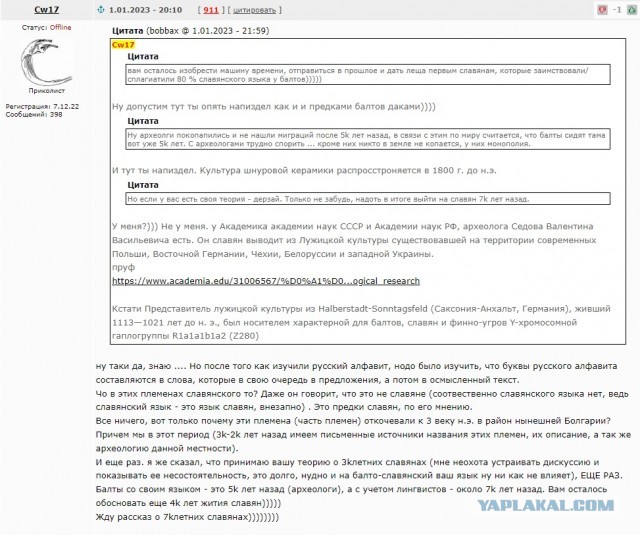Viewport: 640px width, 535px height.
Task: Click the nested quote about машину времени
Action: tap(368, 75)
